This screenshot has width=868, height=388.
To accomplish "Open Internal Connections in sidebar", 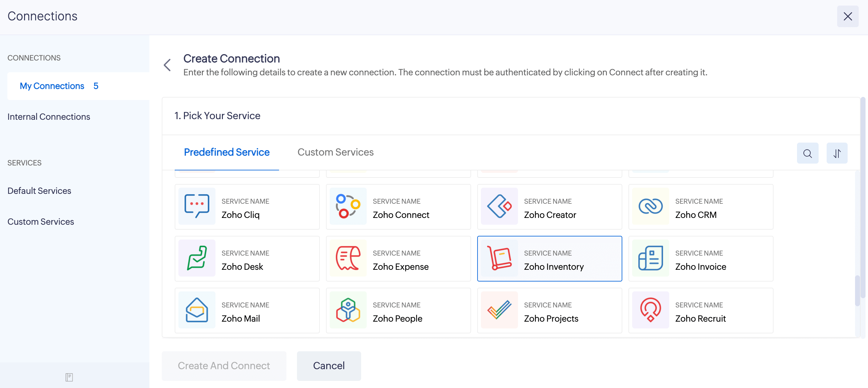I will (48, 117).
